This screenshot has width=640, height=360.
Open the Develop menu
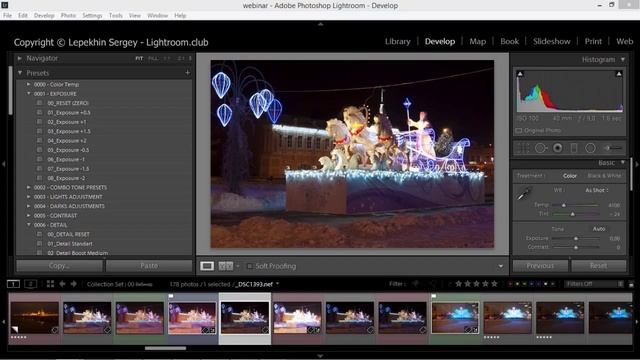pyautogui.click(x=44, y=16)
